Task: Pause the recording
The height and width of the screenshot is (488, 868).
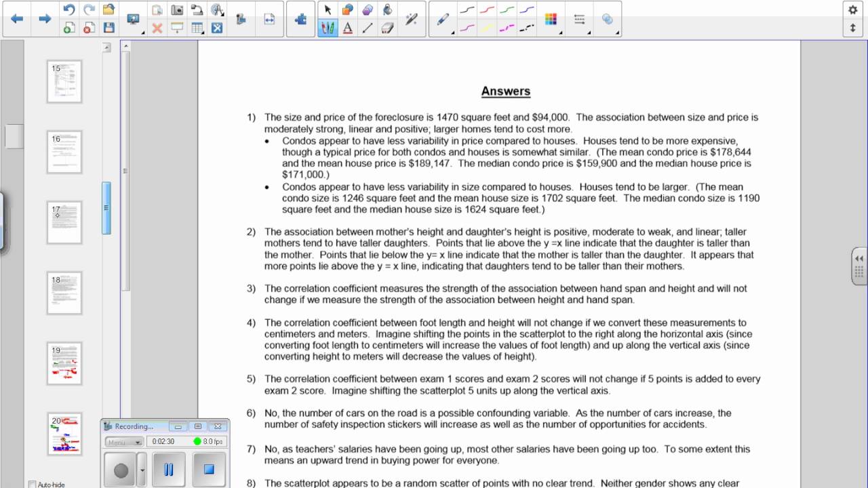Action: coord(169,470)
